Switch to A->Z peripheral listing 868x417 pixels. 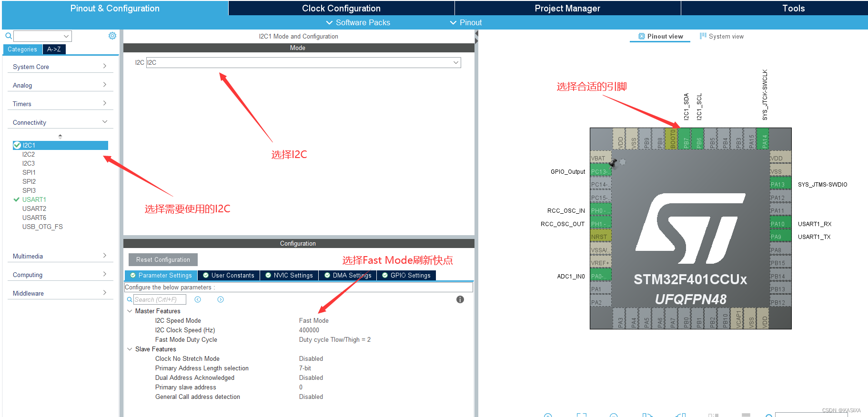point(54,49)
